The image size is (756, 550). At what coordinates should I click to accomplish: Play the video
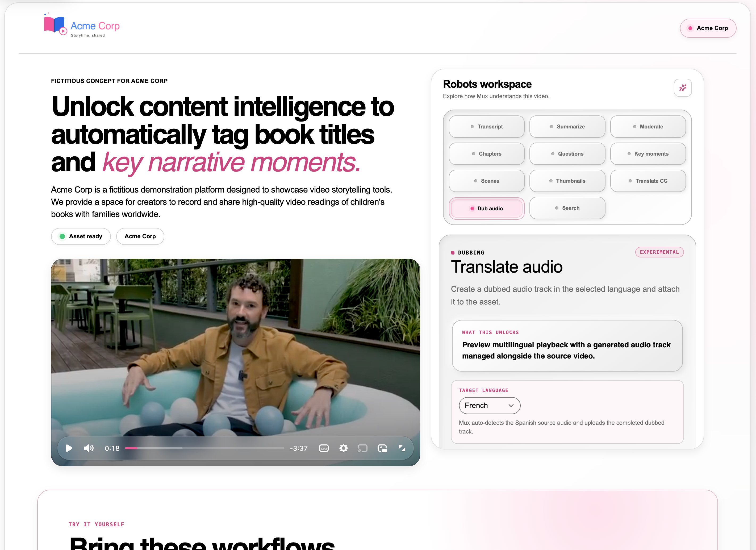click(69, 448)
